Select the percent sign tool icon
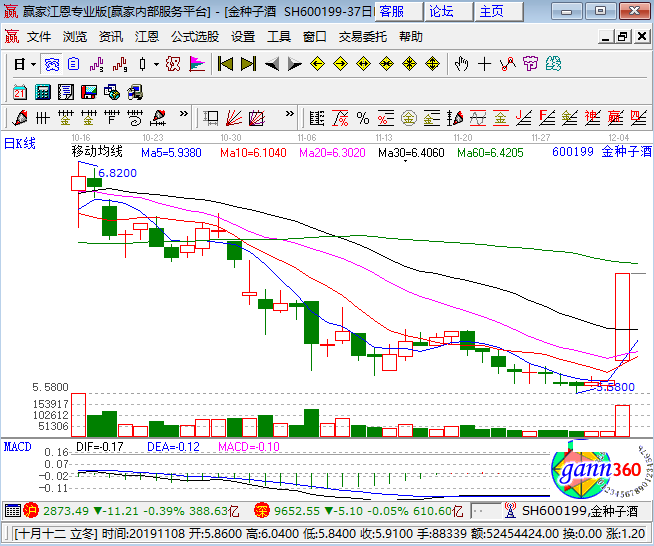This screenshot has width=654, height=546. click(x=363, y=118)
